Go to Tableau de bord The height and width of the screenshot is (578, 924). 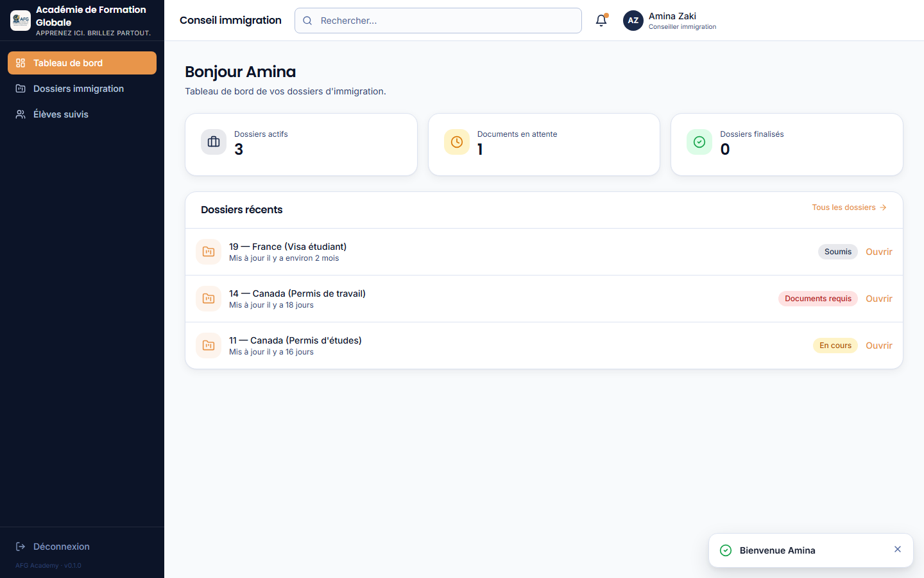click(82, 63)
